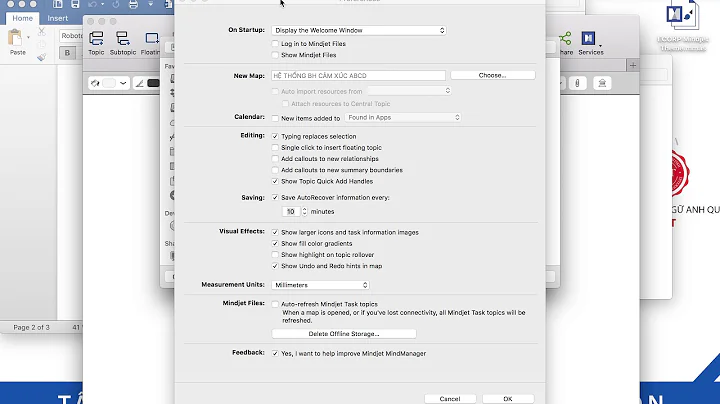Open the fill color dropdown chevron
720x404 pixels.
[x=123, y=83]
